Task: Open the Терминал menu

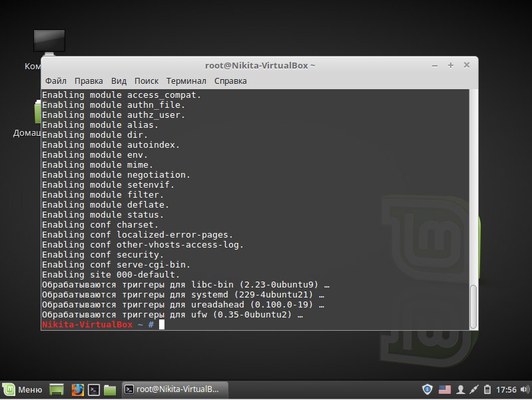Action: 186,81
